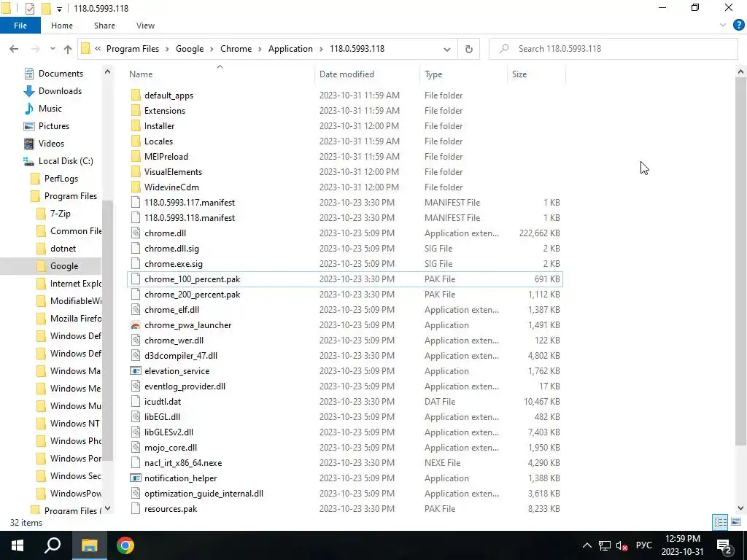Launch Google Chrome from the taskbar

click(125, 545)
